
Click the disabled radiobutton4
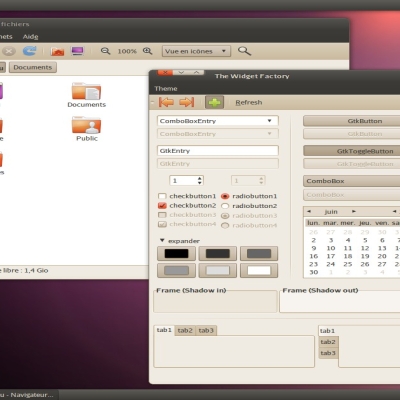[x=225, y=225]
